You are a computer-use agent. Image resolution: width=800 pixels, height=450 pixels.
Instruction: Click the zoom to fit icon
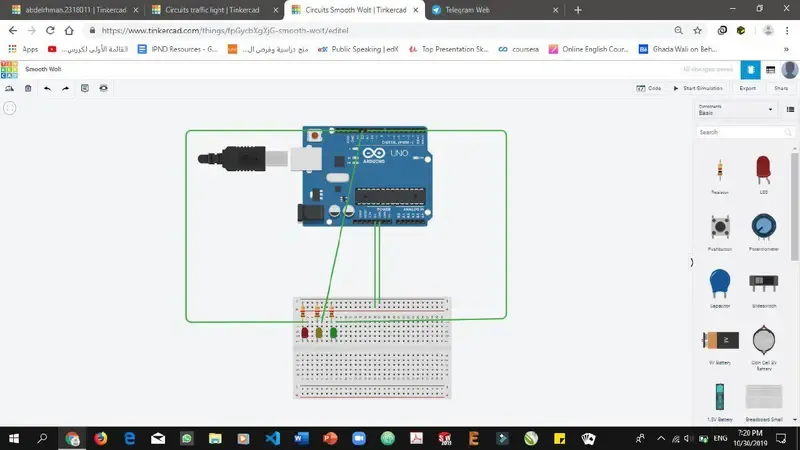pyautogui.click(x=9, y=107)
